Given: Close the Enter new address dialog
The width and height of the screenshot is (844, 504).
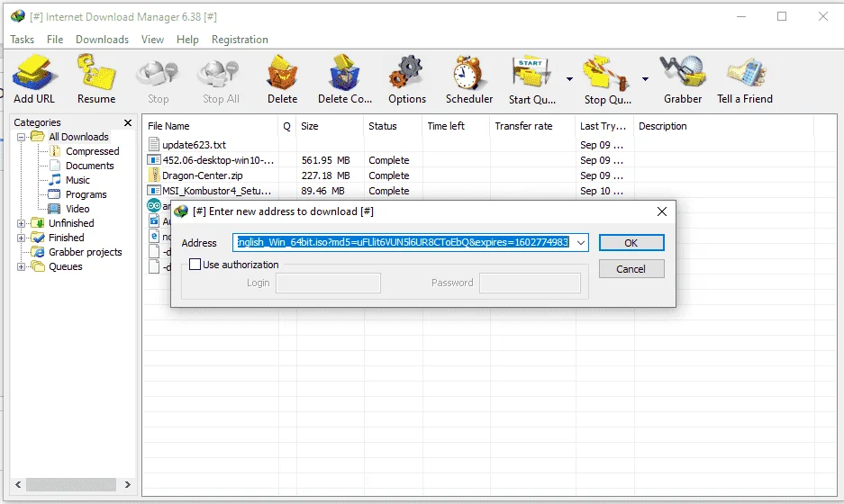Looking at the screenshot, I should tap(662, 211).
